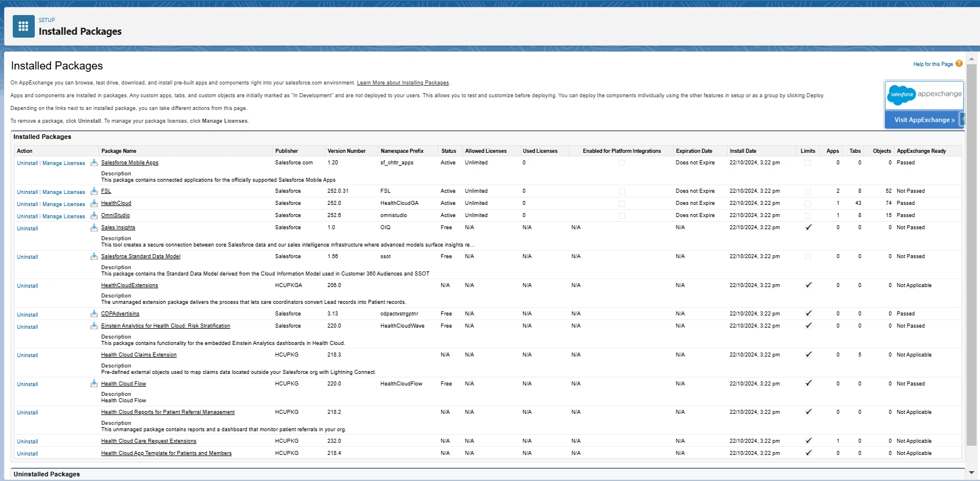Uninstall the Salesforce Mobile Apps package
The width and height of the screenshot is (980, 481).
pos(27,163)
